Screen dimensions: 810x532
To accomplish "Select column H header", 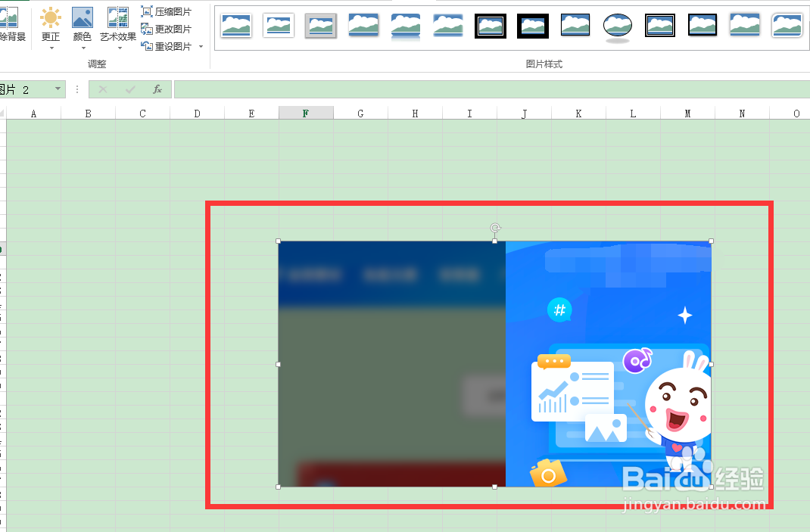I will 415,113.
